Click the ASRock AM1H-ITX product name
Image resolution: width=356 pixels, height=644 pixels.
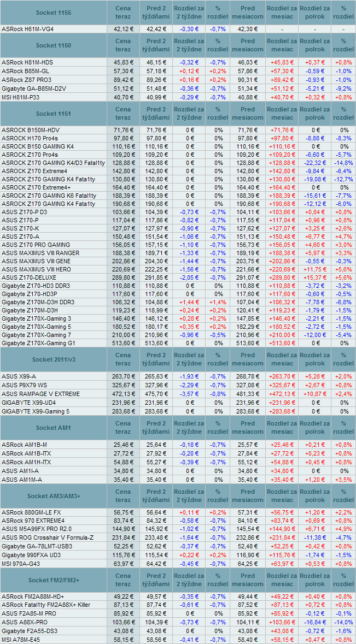(x=26, y=462)
